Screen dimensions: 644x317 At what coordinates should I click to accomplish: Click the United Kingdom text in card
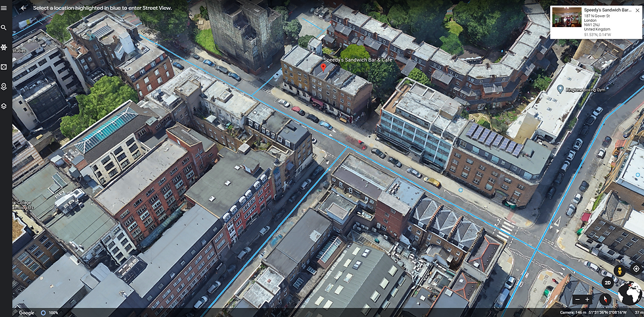597,30
